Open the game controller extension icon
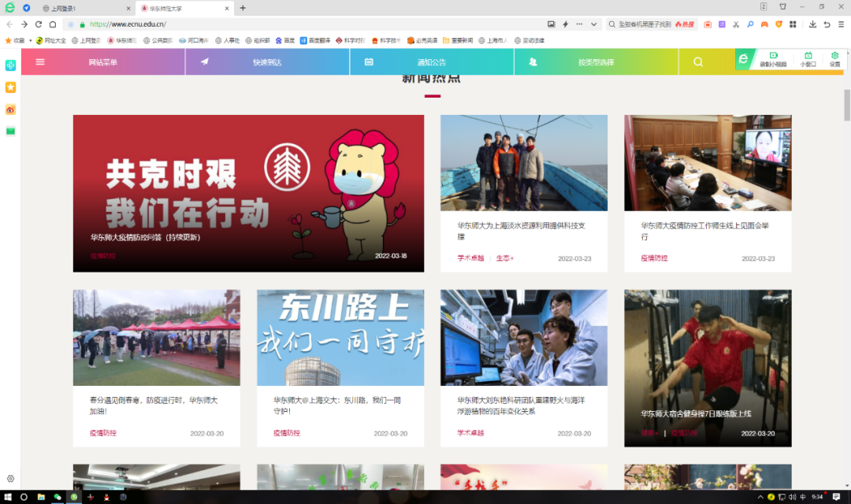This screenshot has height=504, width=851. point(764,24)
